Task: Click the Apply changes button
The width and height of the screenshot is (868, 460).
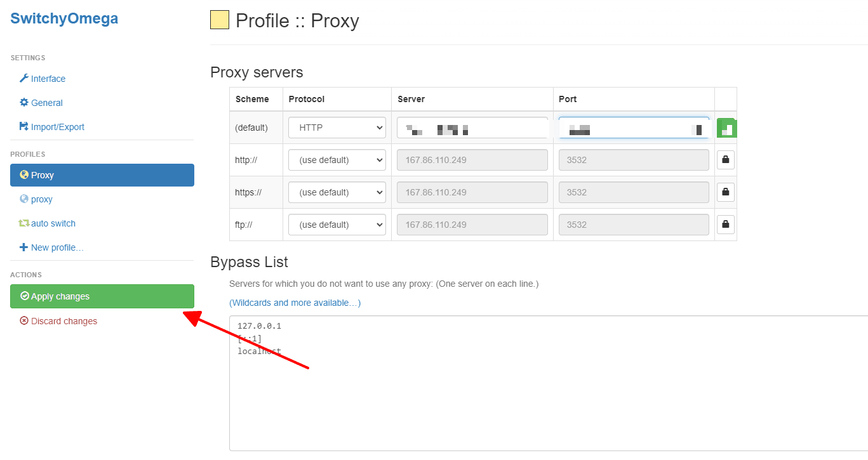Action: (102, 296)
